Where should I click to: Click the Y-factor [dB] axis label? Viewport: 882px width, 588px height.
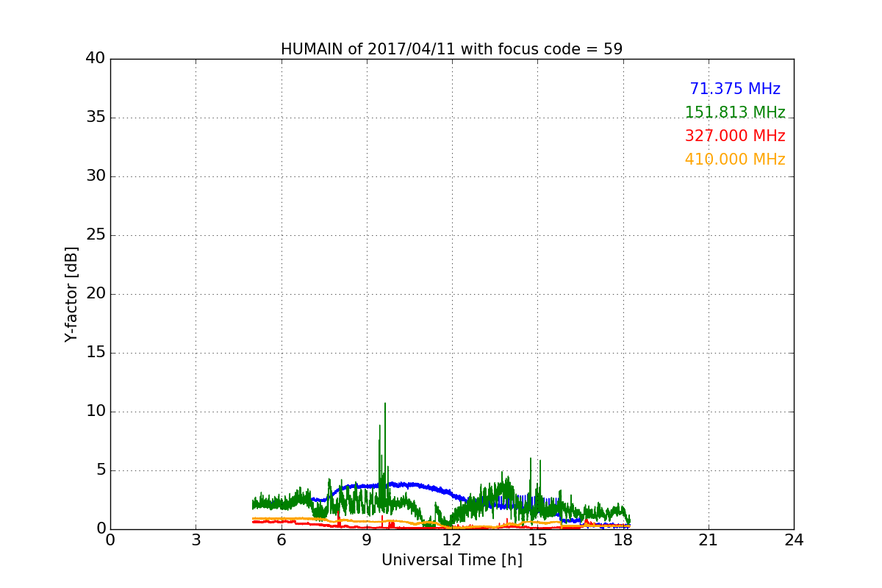click(x=71, y=294)
